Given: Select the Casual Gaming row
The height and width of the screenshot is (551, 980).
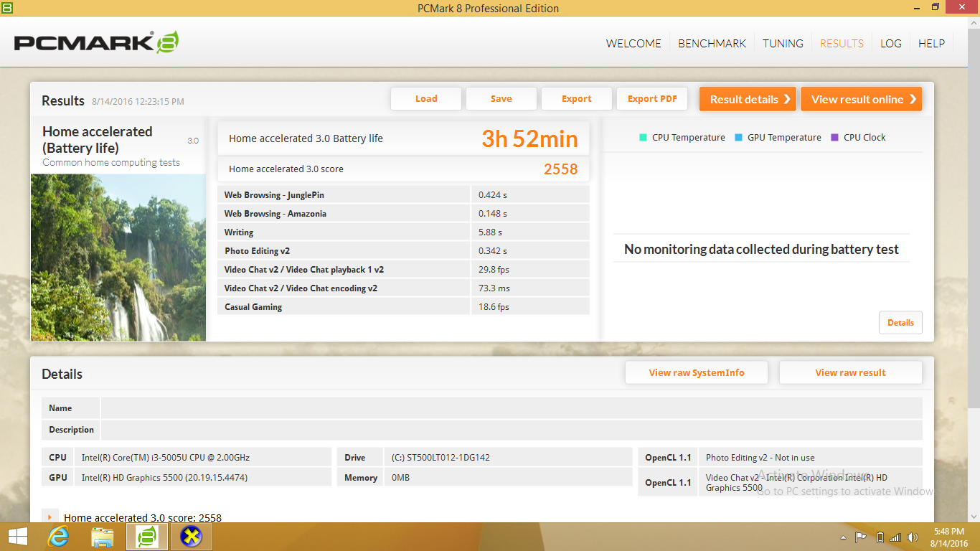Looking at the screenshot, I should pos(403,306).
